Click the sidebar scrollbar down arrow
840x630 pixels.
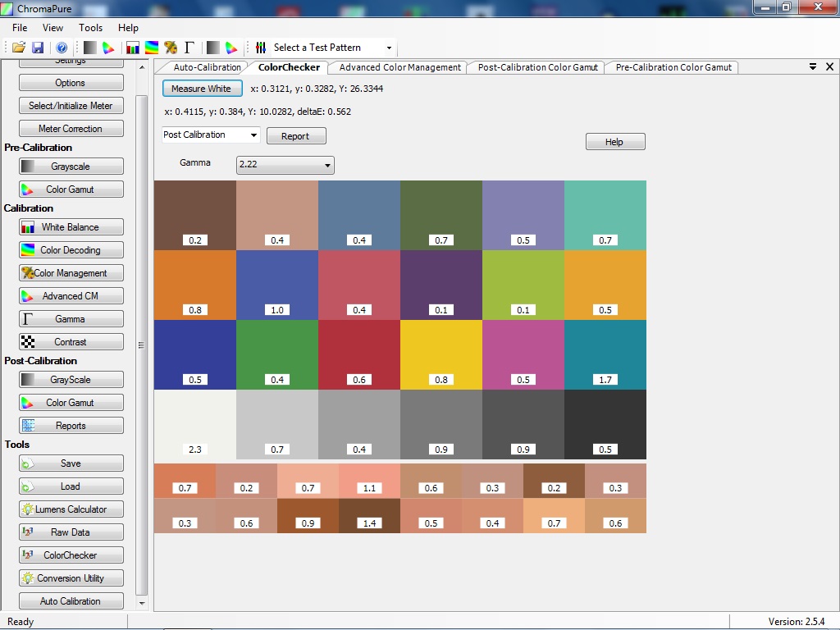click(142, 603)
